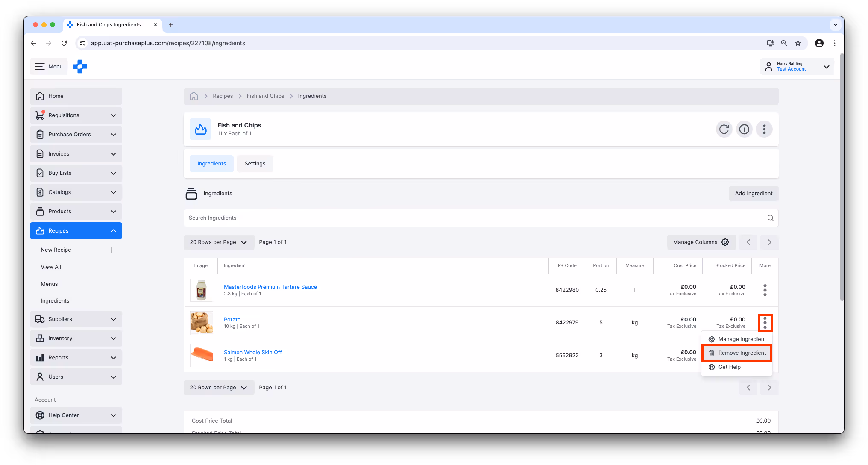868x465 pixels.
Task: Click the refresh icon in recipe header
Action: [724, 129]
